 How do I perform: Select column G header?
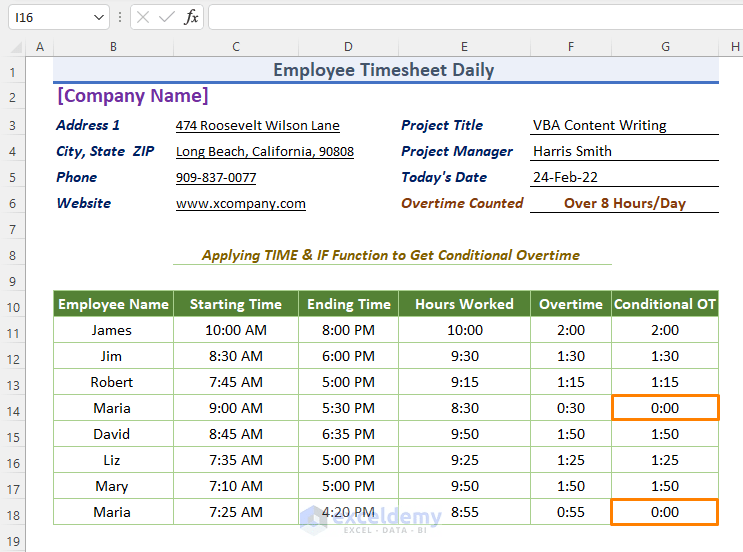click(x=665, y=47)
